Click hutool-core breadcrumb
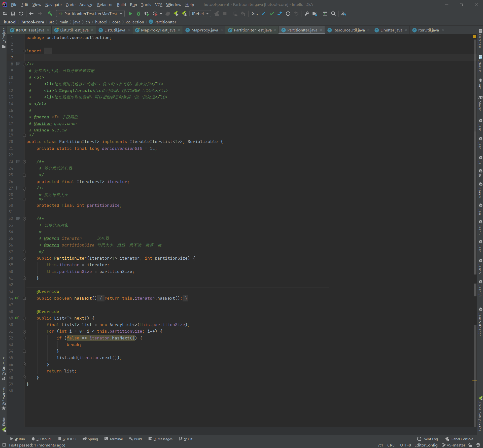The height and width of the screenshot is (448, 483). 33,22
